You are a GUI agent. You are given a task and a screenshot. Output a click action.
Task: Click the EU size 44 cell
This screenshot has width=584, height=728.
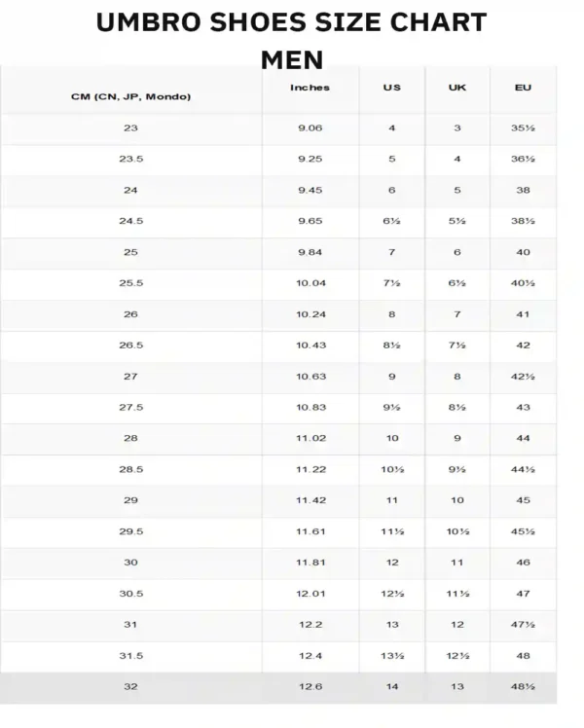tap(523, 438)
